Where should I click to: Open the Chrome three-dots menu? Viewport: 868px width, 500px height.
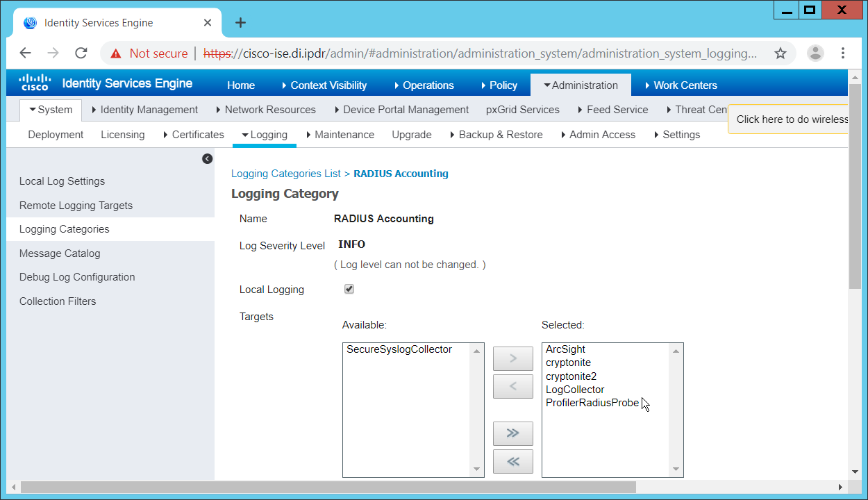[x=843, y=53]
